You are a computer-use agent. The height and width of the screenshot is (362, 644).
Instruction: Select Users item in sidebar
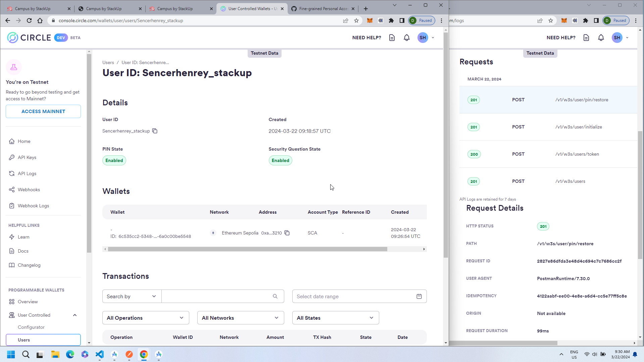tap(43, 340)
